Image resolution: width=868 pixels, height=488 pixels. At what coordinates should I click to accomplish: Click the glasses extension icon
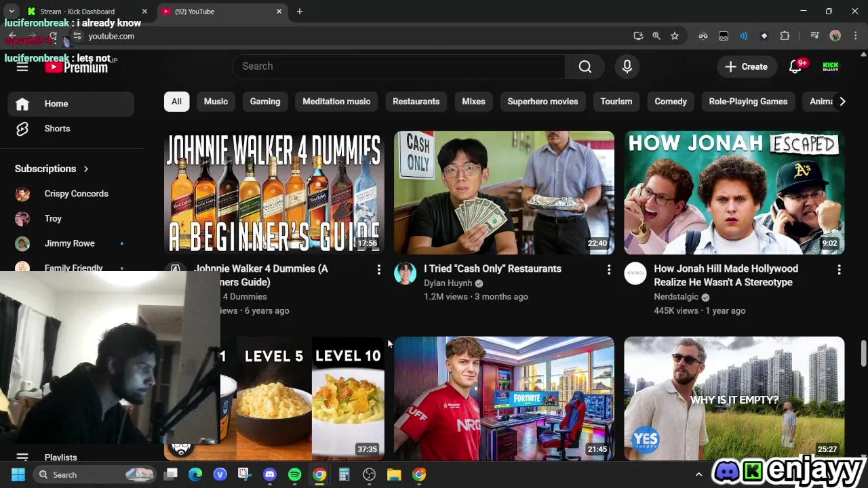point(703,36)
